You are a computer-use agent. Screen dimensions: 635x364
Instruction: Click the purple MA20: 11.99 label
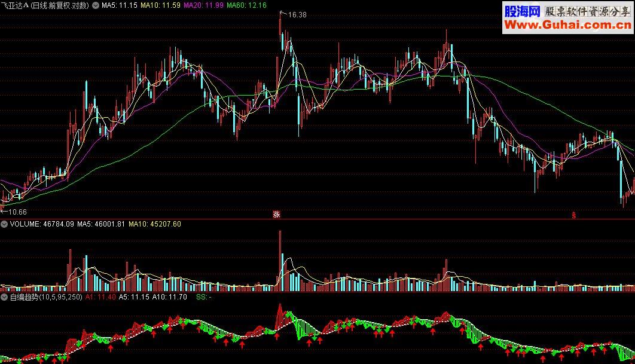click(x=203, y=5)
